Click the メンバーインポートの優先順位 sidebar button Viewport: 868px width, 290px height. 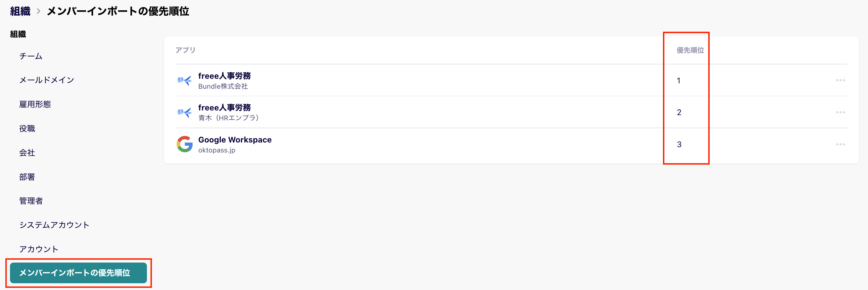point(78,273)
